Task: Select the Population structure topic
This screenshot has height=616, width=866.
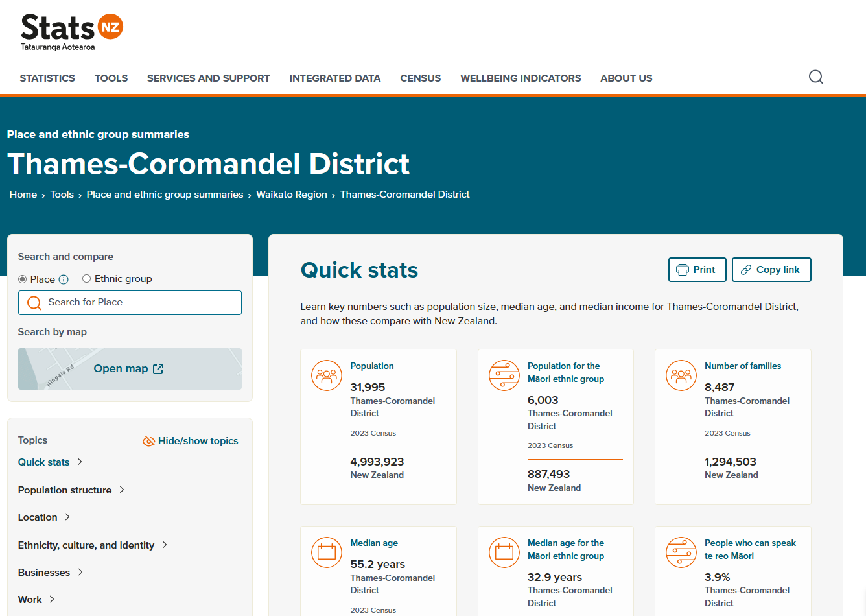Action: coord(65,490)
